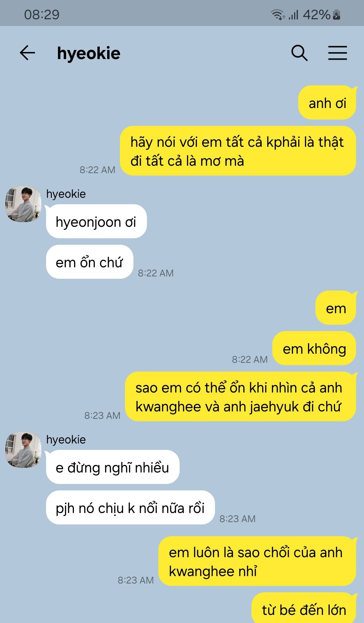Image resolution: width=364 pixels, height=623 pixels.
Task: Open chat search magnifier icon
Action: [299, 53]
